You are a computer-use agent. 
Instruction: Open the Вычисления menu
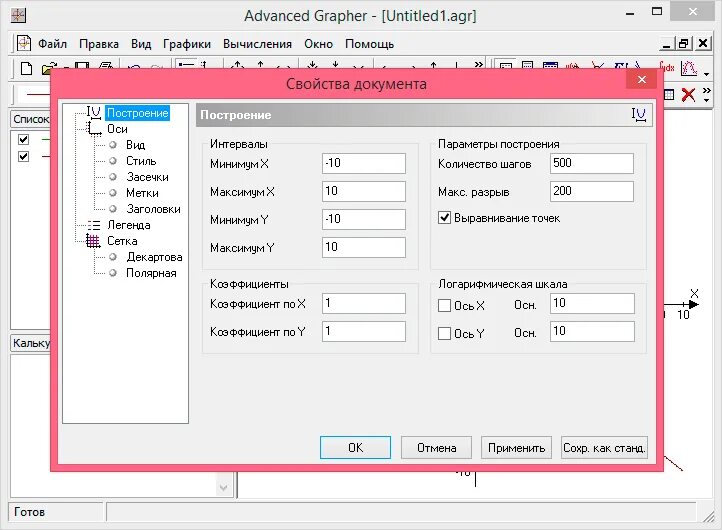[257, 44]
